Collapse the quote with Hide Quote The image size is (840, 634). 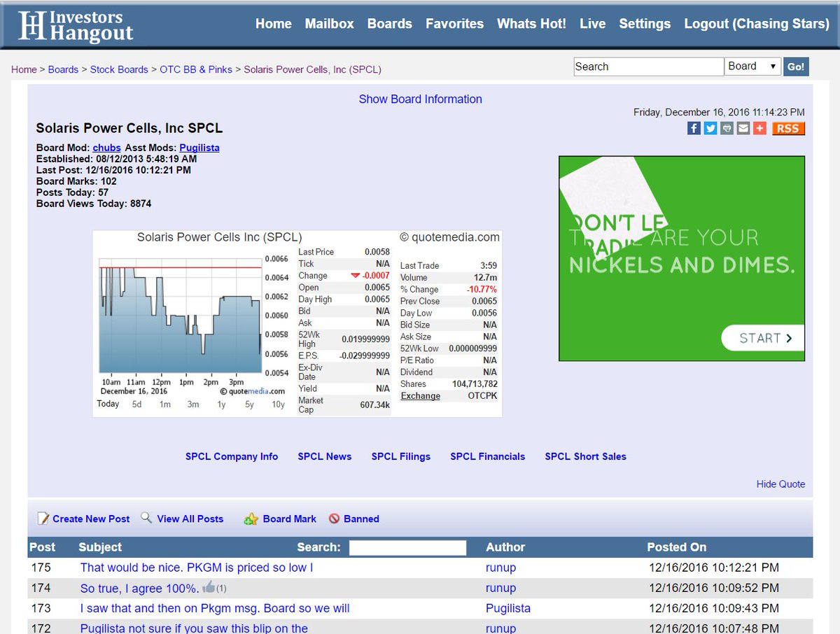point(780,484)
